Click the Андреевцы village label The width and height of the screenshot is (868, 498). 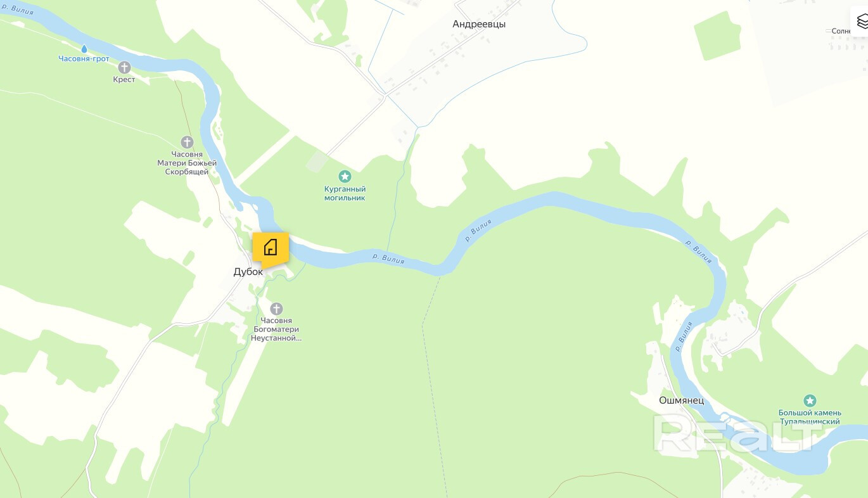coord(479,24)
